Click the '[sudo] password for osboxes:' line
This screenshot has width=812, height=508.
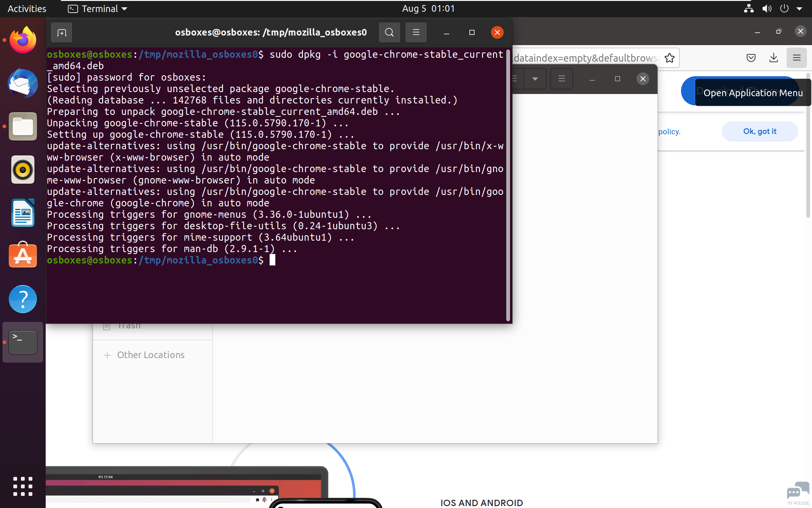pyautogui.click(x=127, y=77)
